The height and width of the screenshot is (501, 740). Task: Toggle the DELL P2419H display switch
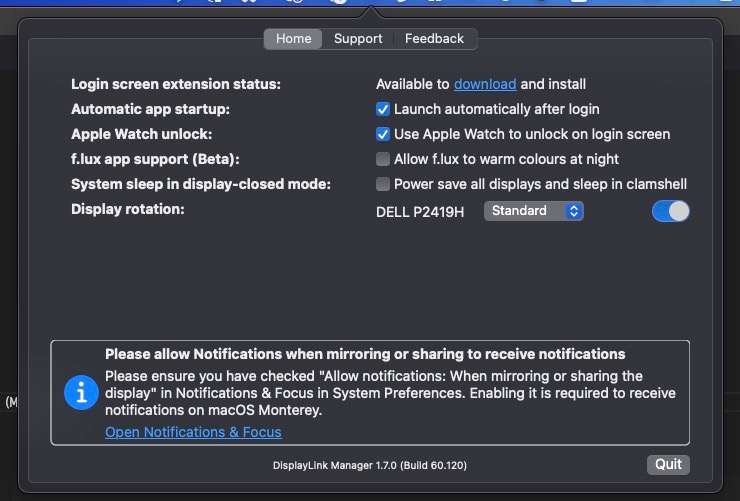[x=670, y=211]
